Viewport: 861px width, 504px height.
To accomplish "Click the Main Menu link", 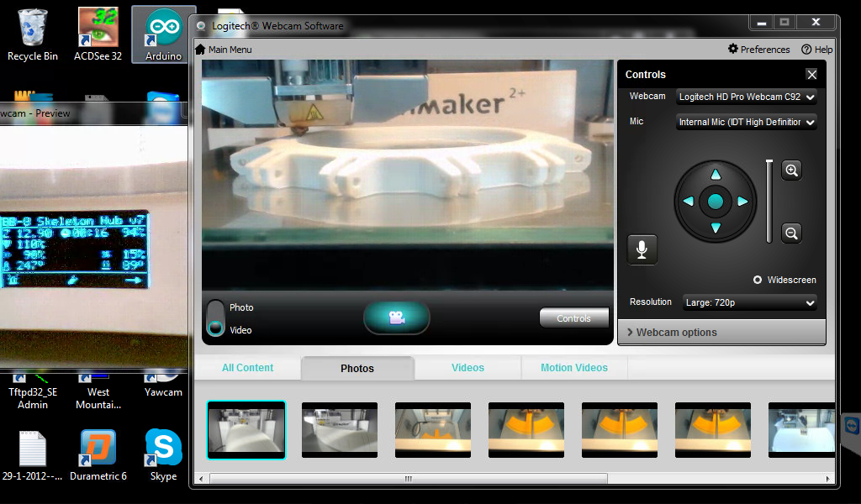I will [230, 50].
